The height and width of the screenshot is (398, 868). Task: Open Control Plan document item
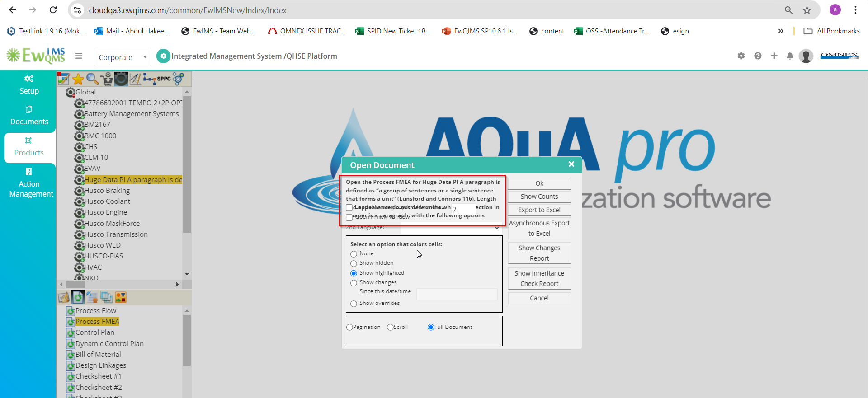[x=95, y=332]
